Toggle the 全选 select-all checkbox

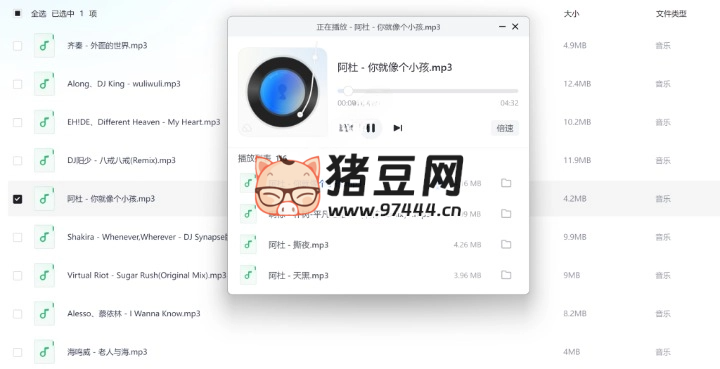(x=17, y=13)
